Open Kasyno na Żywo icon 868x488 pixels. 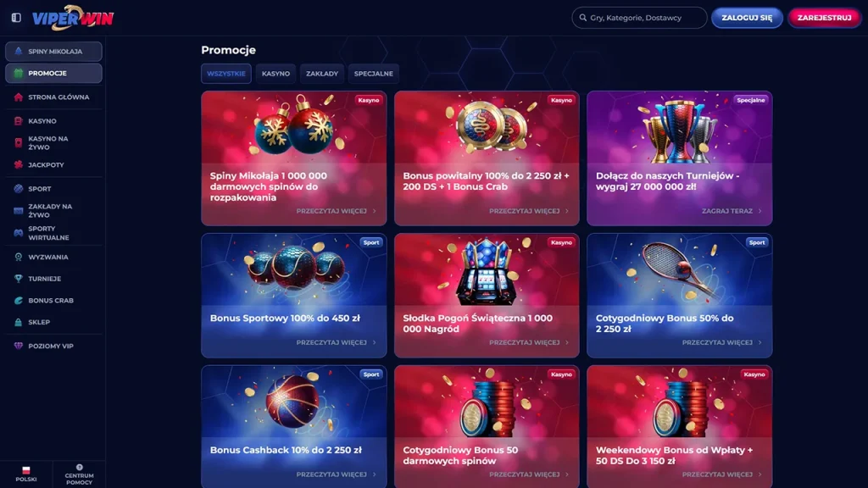[x=19, y=142]
